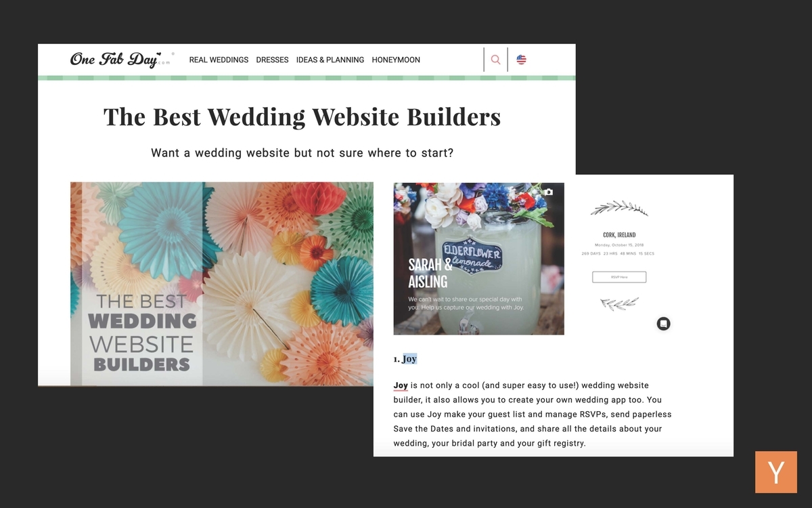Viewport: 812px width, 508px height.
Task: Click the Sarah & Aisling lemonade photo
Action: (x=478, y=259)
